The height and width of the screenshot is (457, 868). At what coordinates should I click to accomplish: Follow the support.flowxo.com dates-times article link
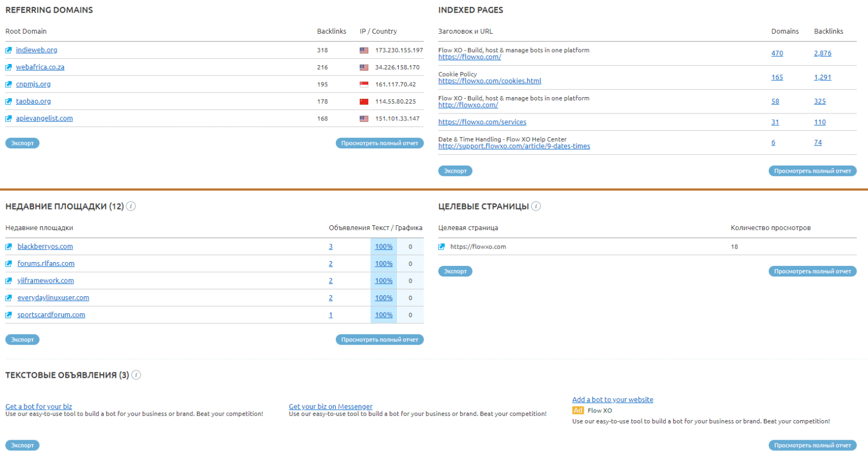click(514, 147)
